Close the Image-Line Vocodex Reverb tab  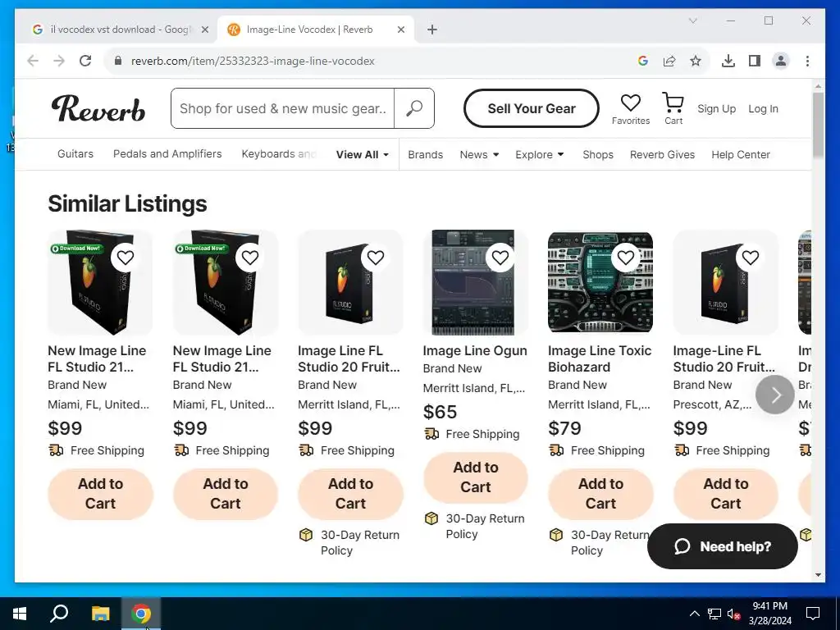pos(400,30)
